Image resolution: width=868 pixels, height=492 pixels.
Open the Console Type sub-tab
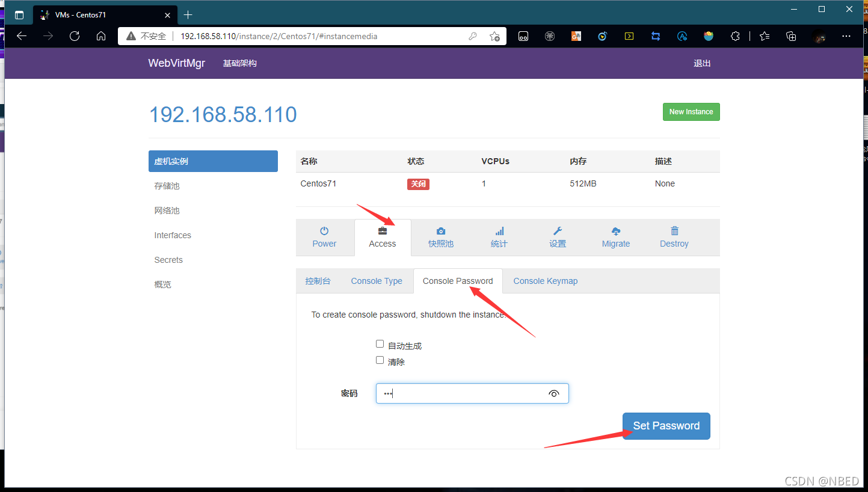pyautogui.click(x=377, y=281)
